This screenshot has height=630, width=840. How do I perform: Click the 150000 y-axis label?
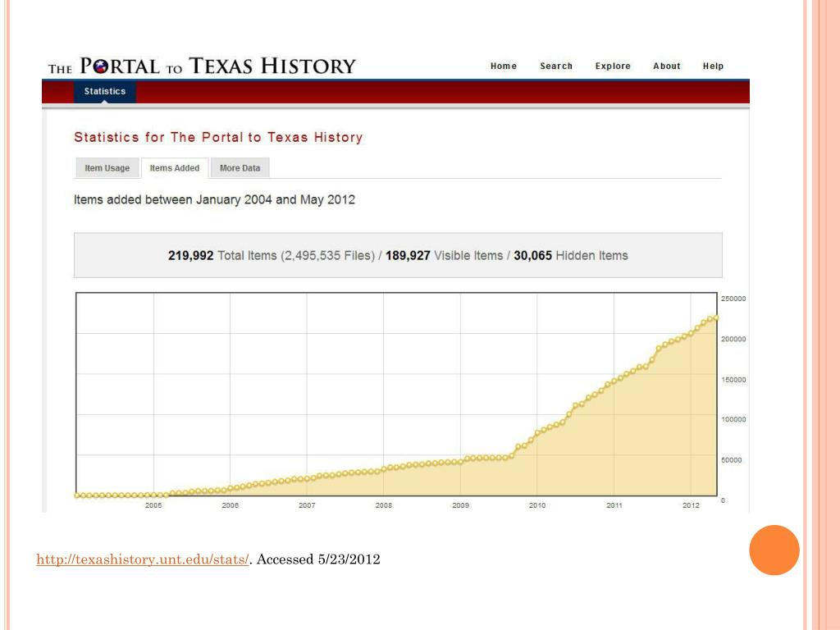[x=733, y=380]
